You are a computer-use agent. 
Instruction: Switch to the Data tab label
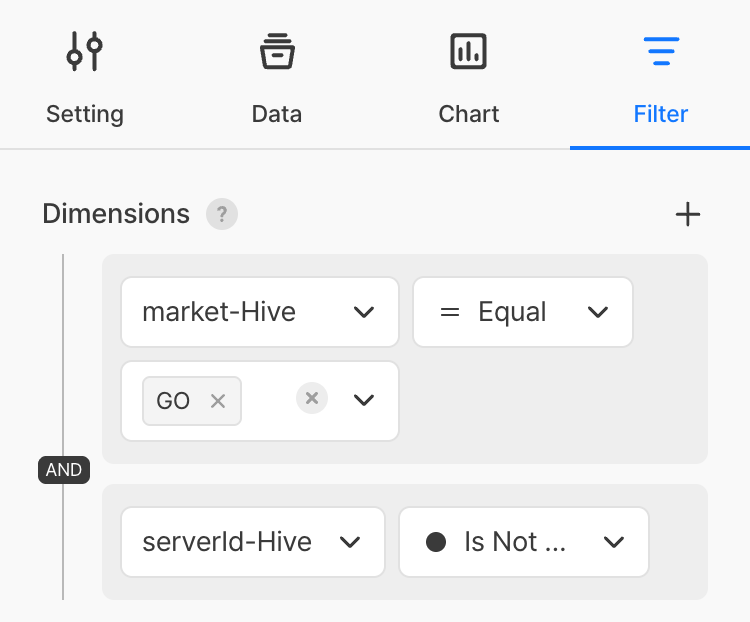click(277, 114)
